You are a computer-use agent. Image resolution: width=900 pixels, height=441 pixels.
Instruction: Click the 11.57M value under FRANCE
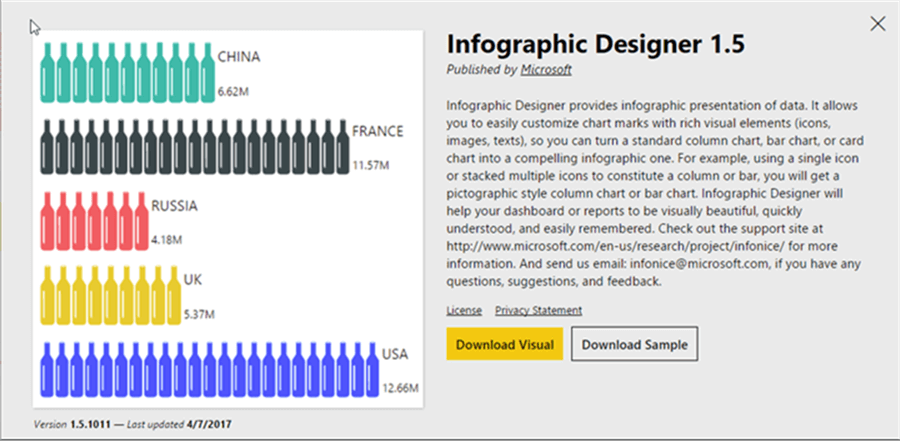point(371,166)
